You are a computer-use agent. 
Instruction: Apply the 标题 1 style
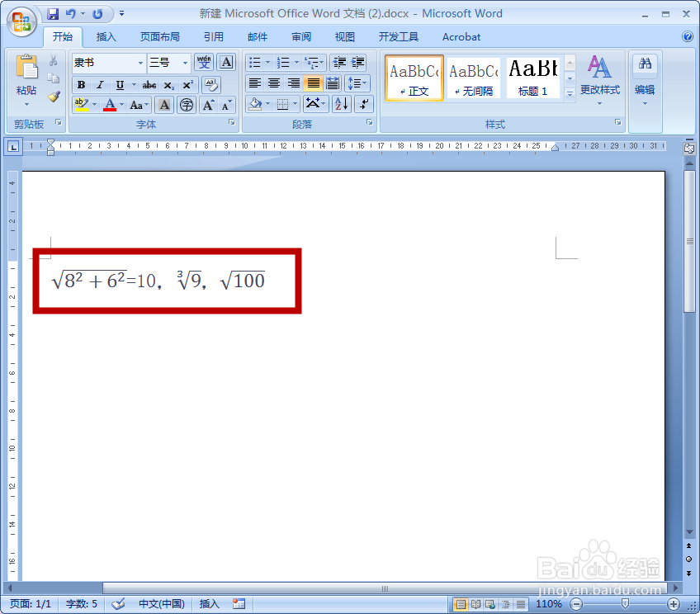533,78
